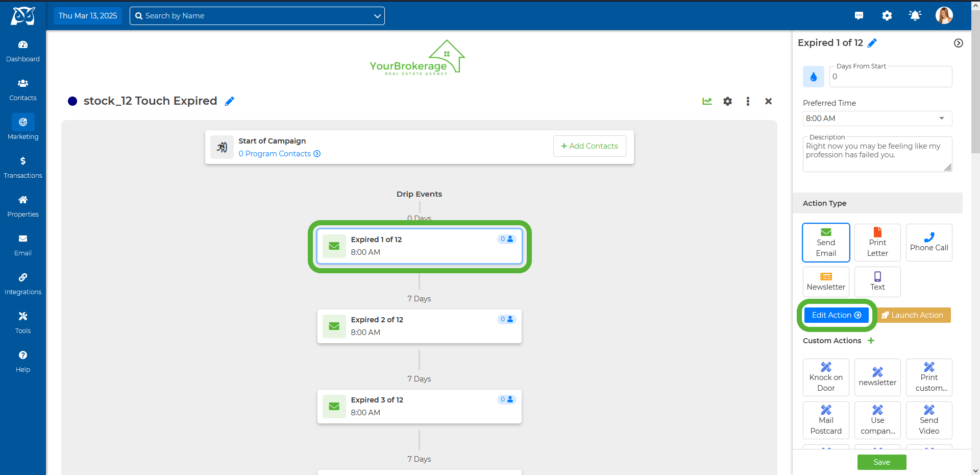Select the Send Email action type
This screenshot has width=980, height=475.
tap(826, 243)
